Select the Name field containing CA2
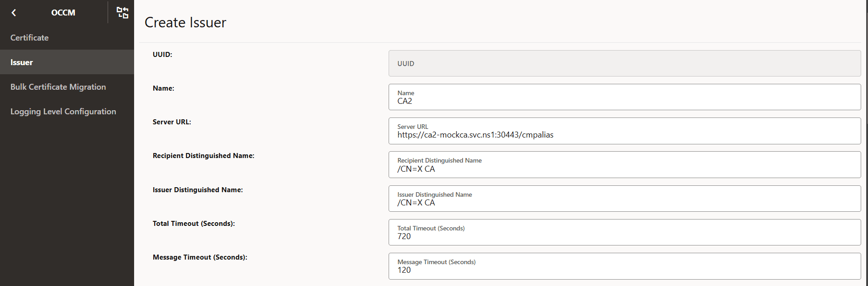This screenshot has width=868, height=286. [x=624, y=97]
